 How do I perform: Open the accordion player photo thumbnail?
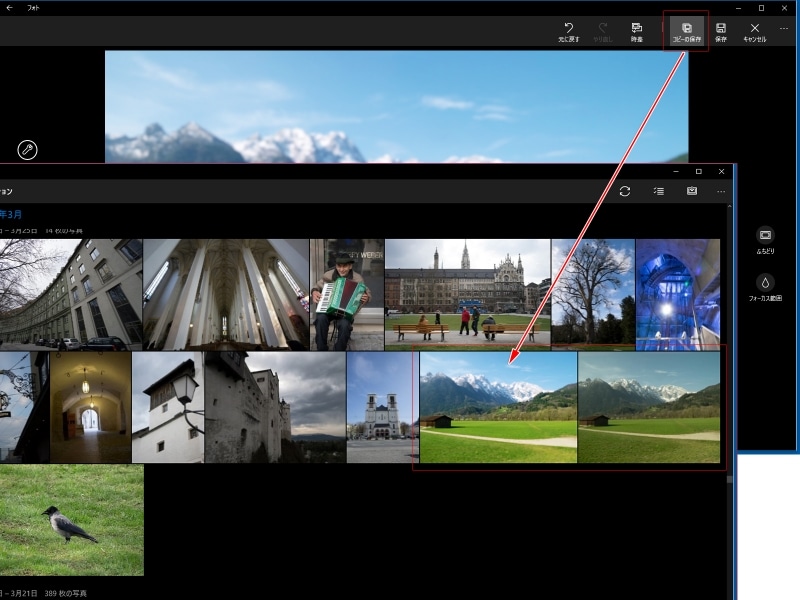346,294
